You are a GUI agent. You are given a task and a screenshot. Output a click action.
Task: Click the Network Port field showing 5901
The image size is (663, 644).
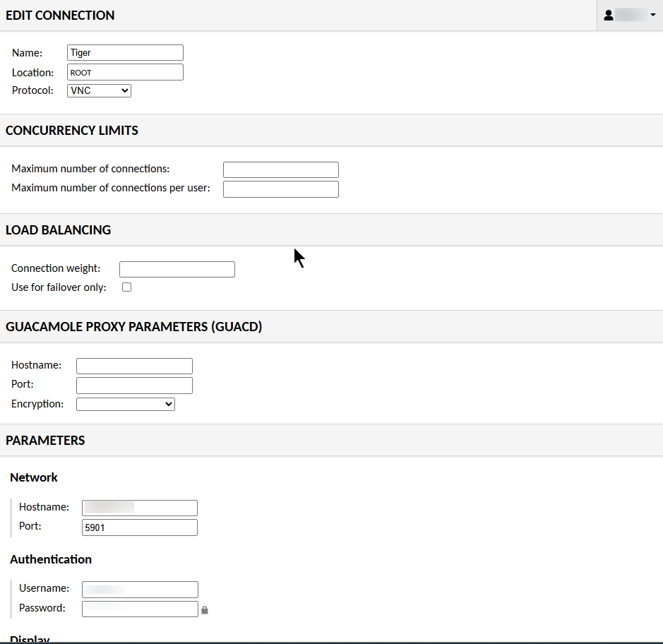pos(140,527)
